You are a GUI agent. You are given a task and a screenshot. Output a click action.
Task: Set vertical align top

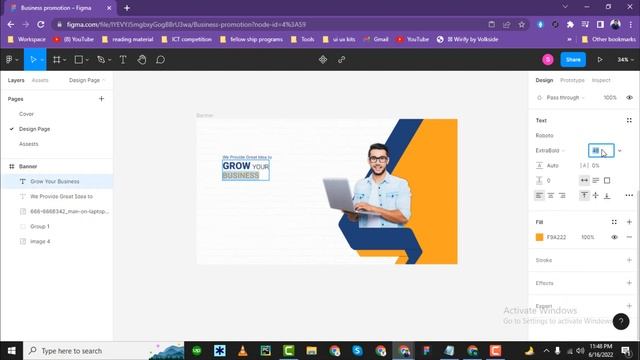(x=584, y=196)
